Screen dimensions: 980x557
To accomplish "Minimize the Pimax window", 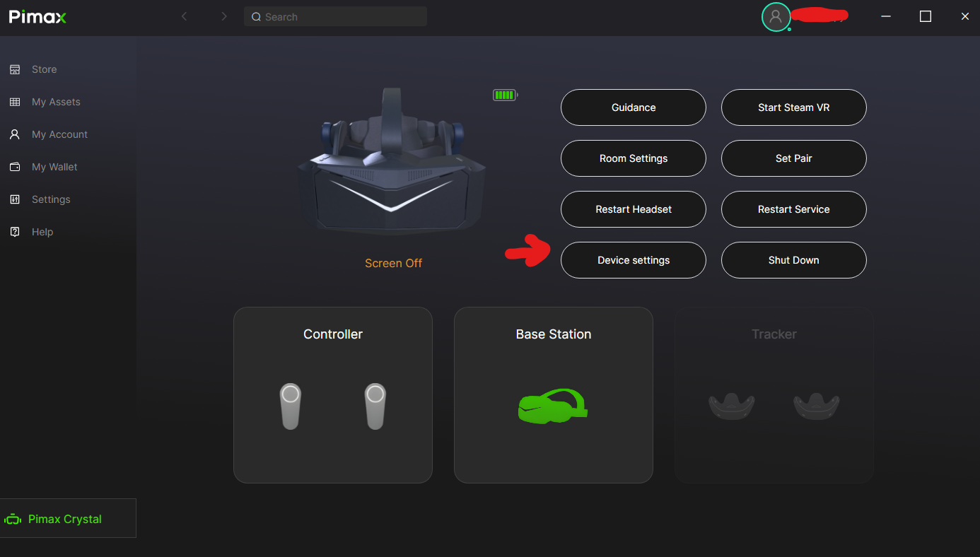I will click(886, 16).
